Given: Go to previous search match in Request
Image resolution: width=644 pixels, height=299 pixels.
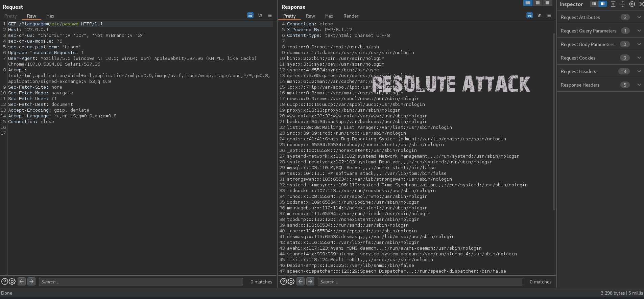Looking at the screenshot, I should tap(22, 281).
